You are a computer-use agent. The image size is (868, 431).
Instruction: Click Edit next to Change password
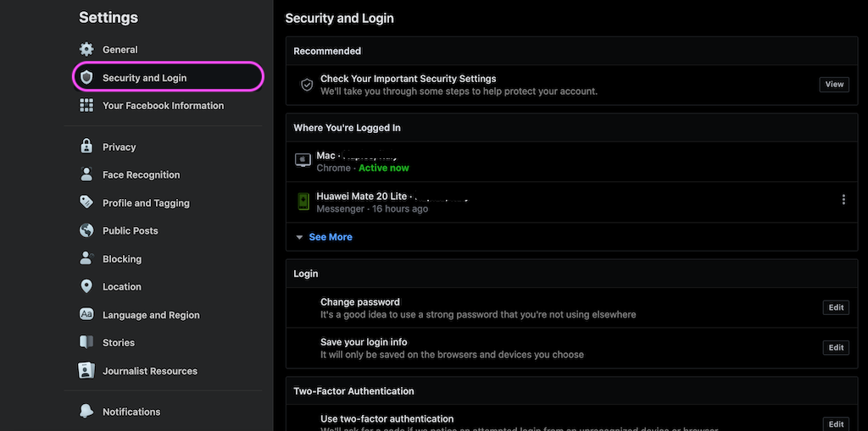point(836,307)
